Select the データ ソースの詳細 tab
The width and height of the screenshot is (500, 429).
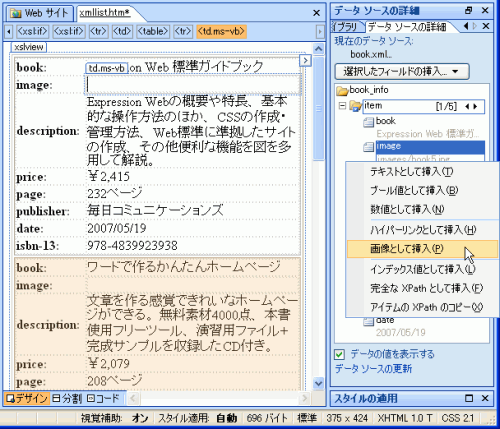pos(407,26)
